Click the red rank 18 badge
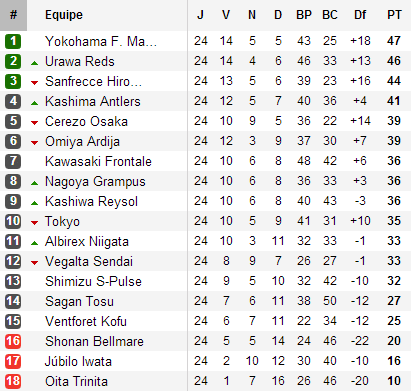The width and height of the screenshot is (411, 391). coord(13,381)
